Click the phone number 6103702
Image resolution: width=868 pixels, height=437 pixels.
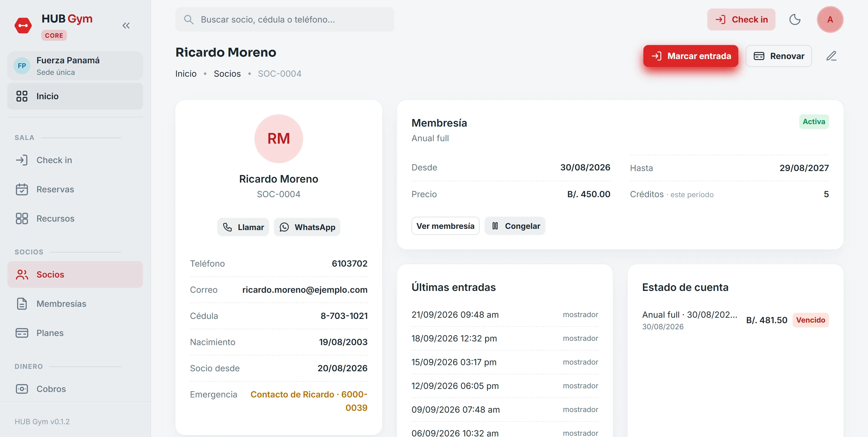[x=350, y=264]
